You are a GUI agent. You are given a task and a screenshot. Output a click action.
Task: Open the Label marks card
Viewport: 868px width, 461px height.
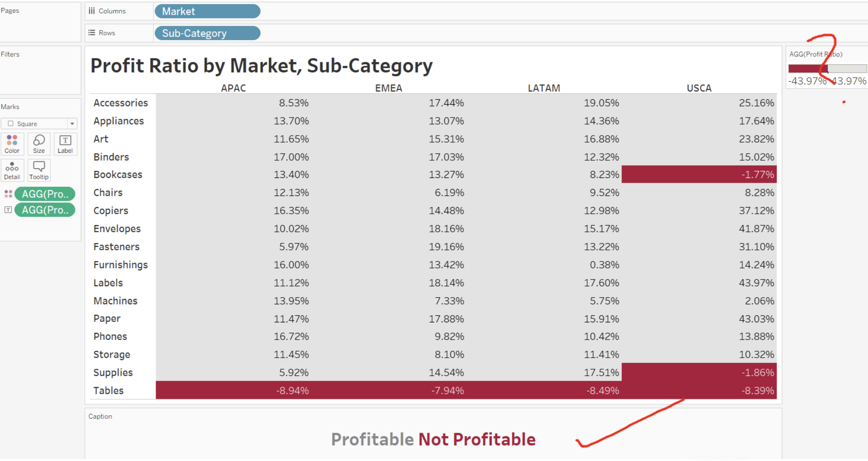coord(65,144)
